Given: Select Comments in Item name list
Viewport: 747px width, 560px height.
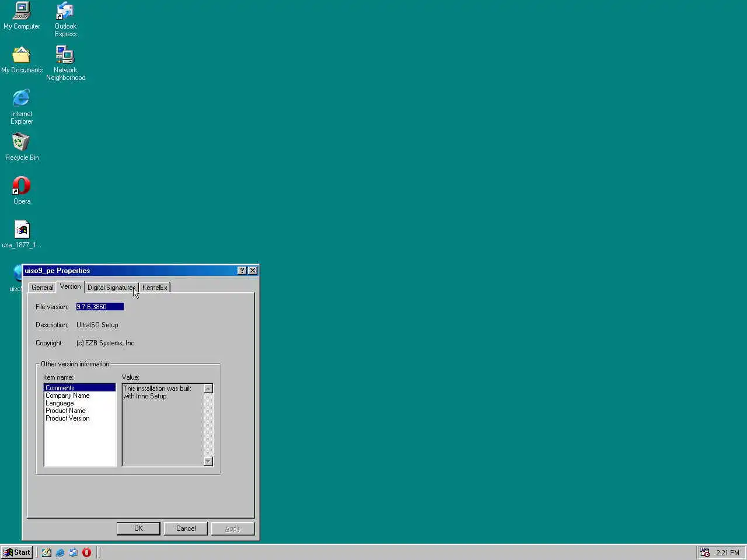Looking at the screenshot, I should point(80,388).
